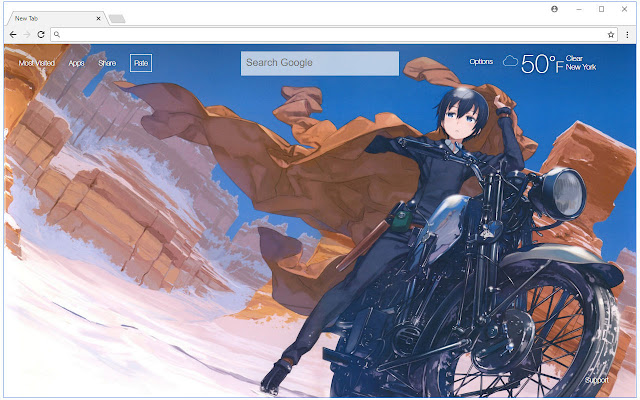Image resolution: width=640 pixels, height=400 pixels.
Task: Open the Chrome profile avatar icon
Action: click(554, 9)
